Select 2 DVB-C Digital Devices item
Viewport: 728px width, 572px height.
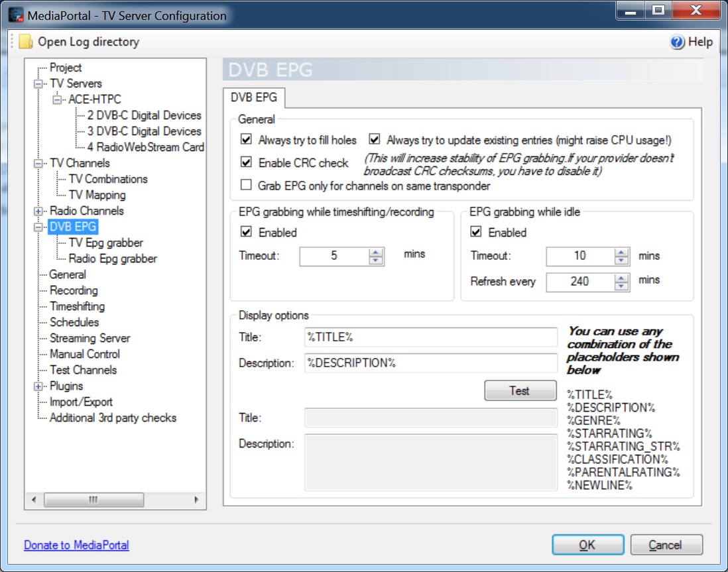[145, 115]
